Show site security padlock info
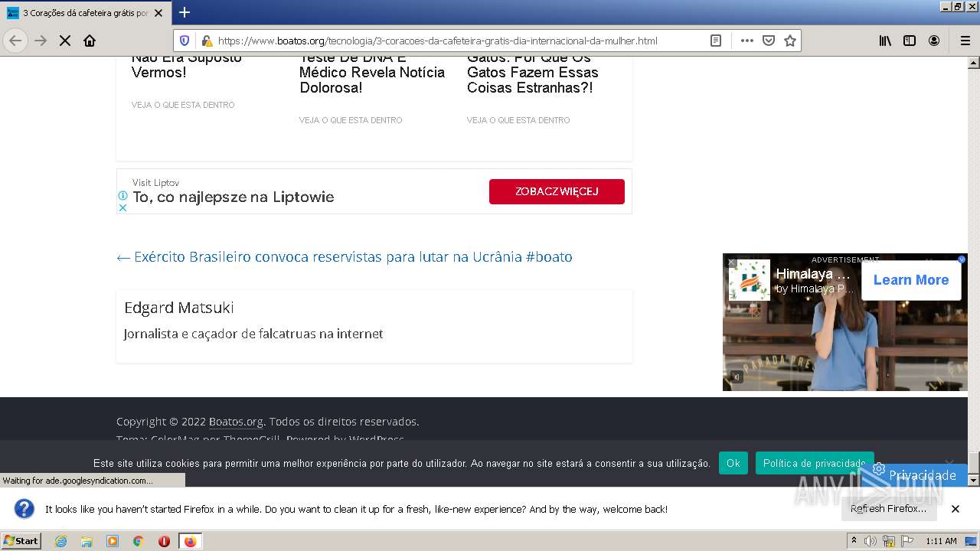 pyautogui.click(x=206, y=41)
